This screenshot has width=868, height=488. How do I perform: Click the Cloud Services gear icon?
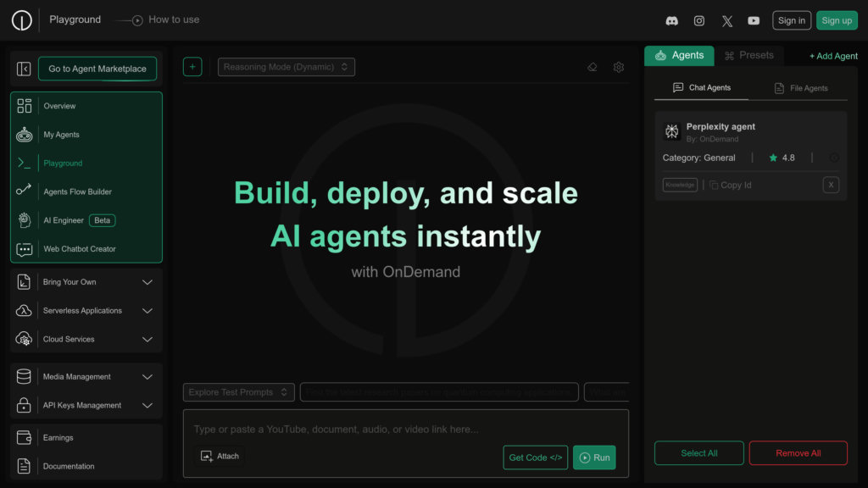(24, 339)
